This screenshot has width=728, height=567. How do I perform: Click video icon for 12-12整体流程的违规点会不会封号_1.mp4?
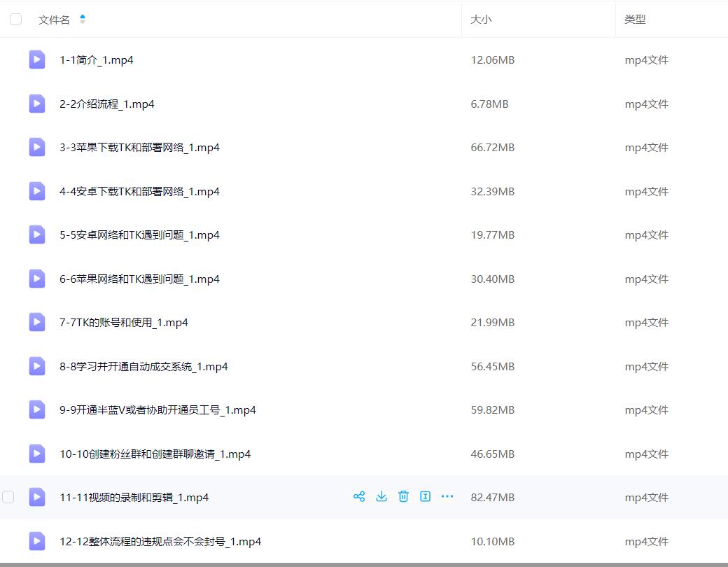pos(37,542)
